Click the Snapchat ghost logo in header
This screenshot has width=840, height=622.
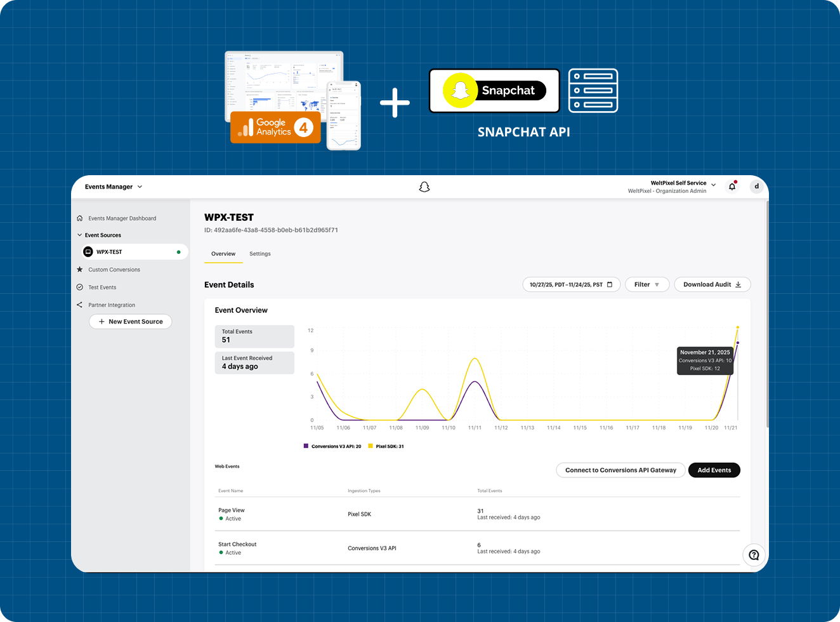[x=424, y=187]
